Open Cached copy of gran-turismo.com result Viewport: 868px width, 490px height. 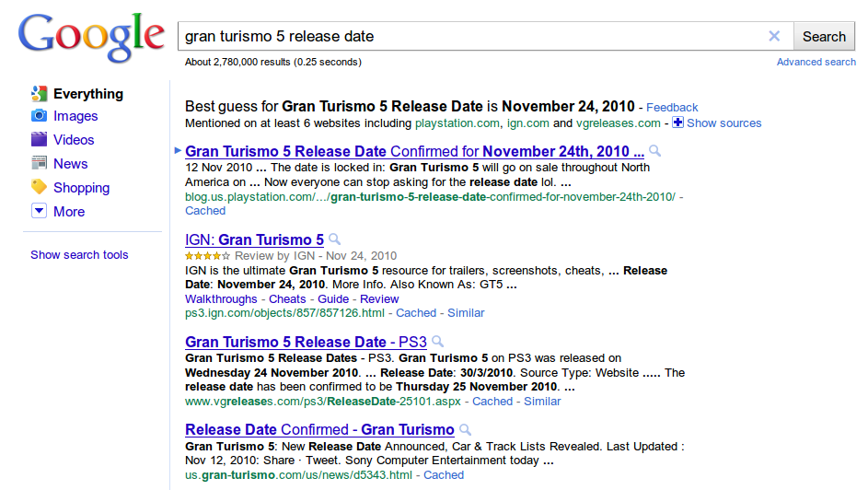pyautogui.click(x=444, y=475)
